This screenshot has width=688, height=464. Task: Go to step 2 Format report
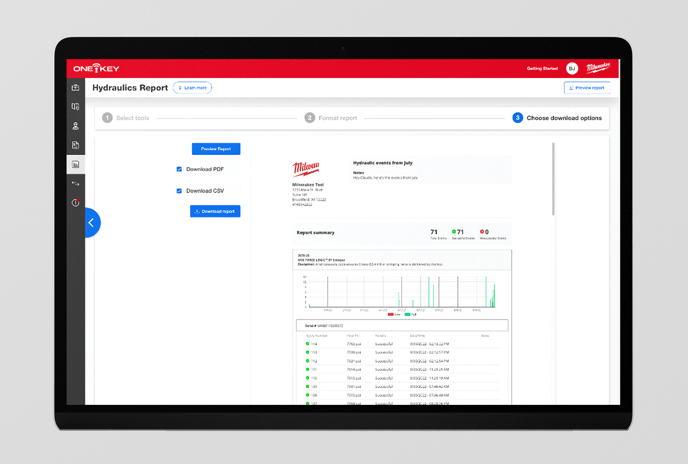tap(331, 118)
